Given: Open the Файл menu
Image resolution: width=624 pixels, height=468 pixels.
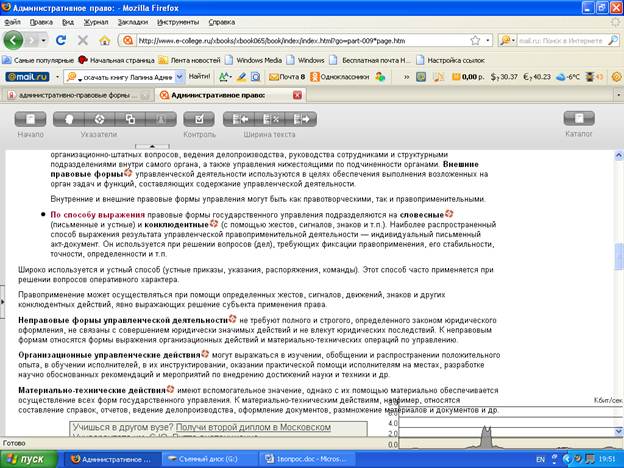Looking at the screenshot, I should 13,22.
